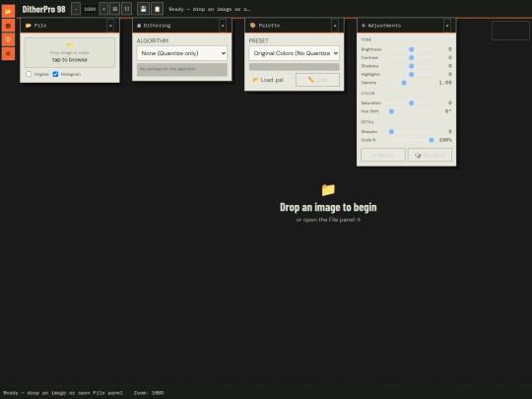Toggle the Dithering panel sidebar icon
This screenshot has height=399, width=532.
[8, 26]
